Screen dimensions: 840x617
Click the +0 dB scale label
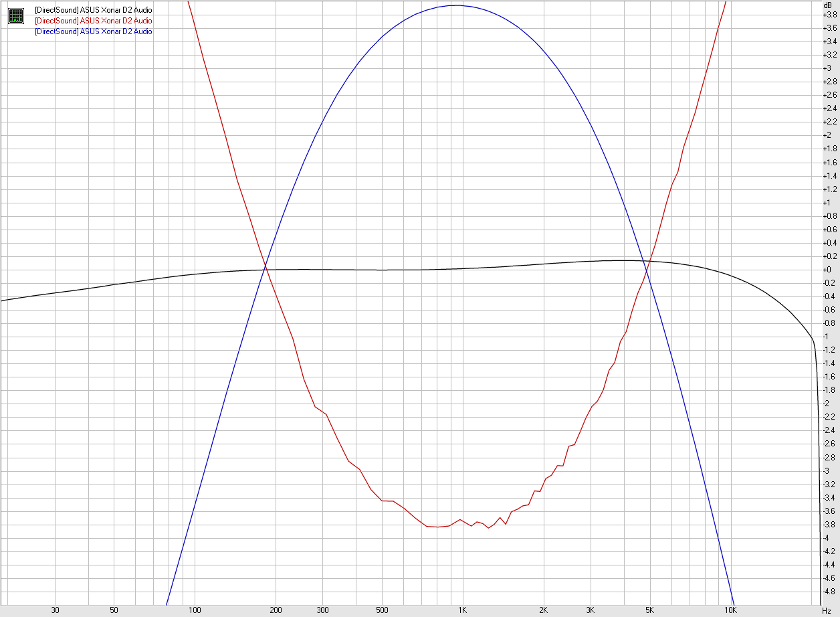click(x=827, y=270)
